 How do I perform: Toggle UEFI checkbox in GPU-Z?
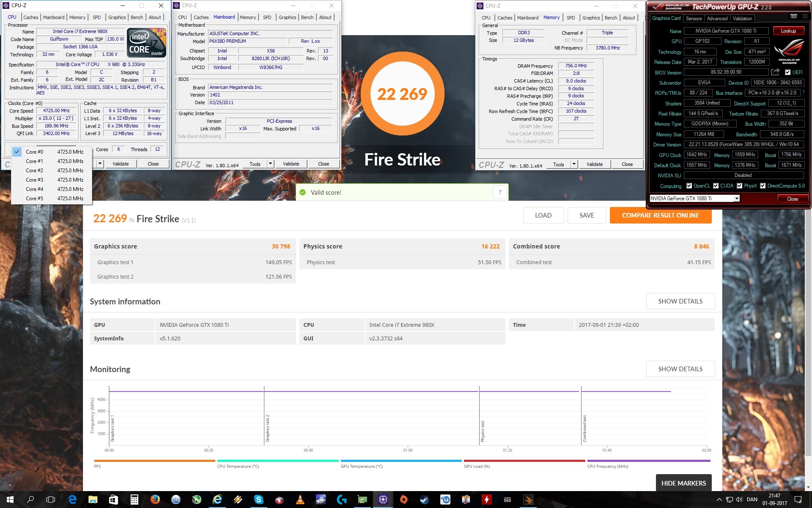787,72
